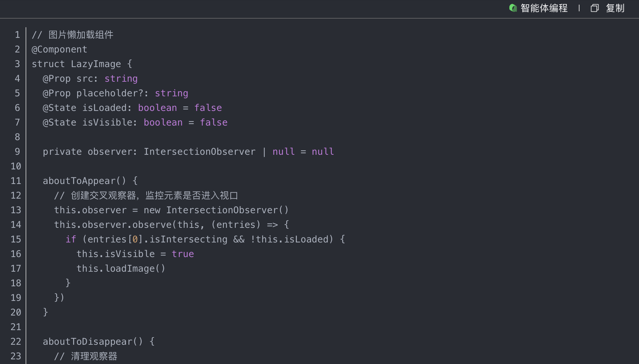Click line number 9 in the gutter

click(17, 152)
